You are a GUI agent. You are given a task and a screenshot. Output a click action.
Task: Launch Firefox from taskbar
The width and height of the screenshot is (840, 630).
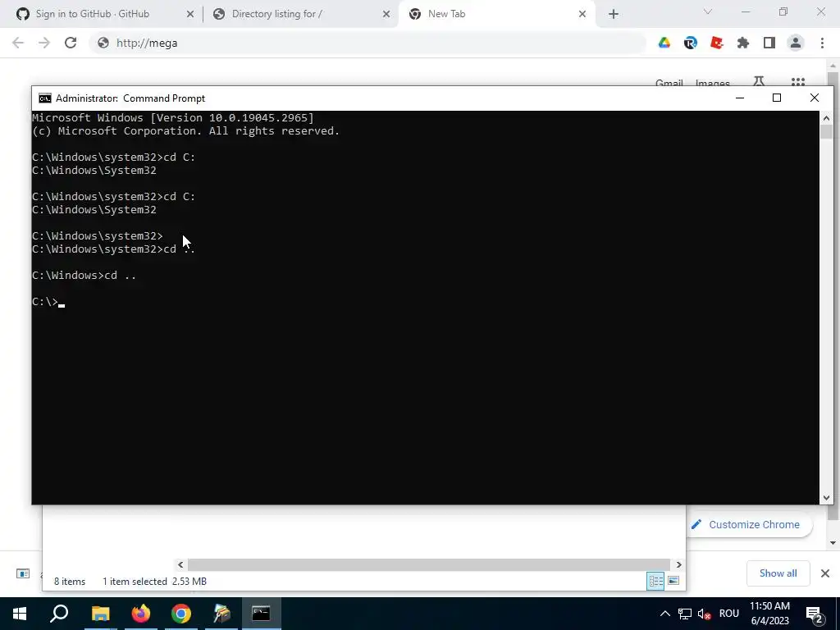(x=141, y=614)
